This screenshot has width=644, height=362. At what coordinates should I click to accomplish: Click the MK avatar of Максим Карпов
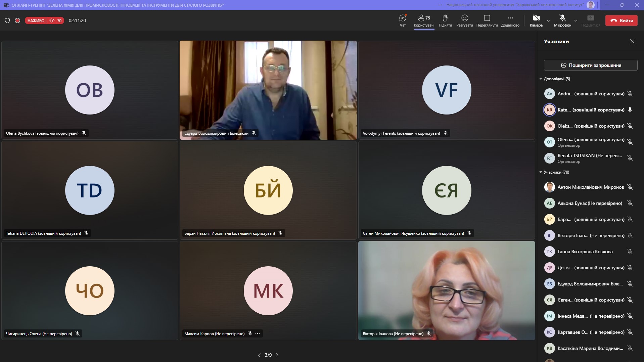point(268,291)
